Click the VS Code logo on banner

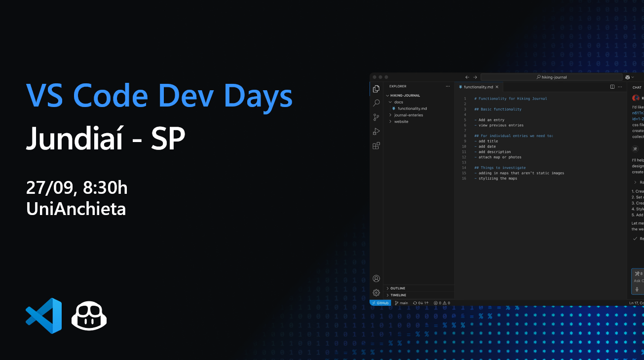pos(44,316)
